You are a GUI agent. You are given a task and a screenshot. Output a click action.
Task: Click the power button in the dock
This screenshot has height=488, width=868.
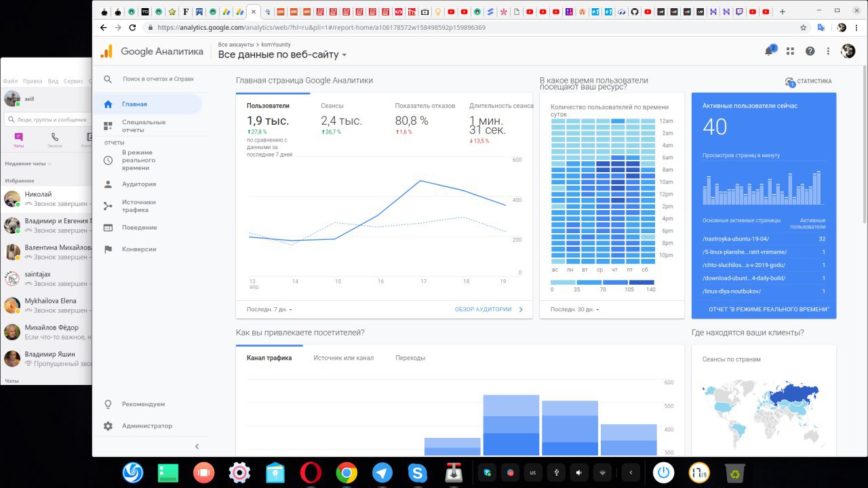click(664, 472)
